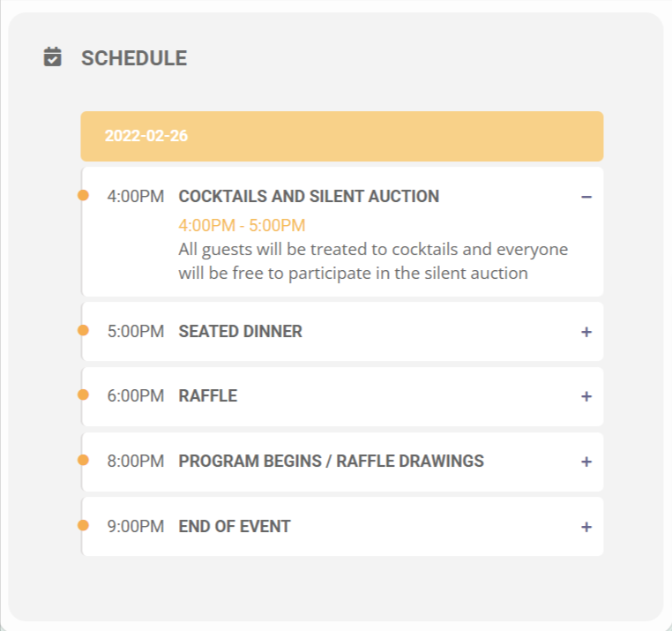Click orange timeline dot at 5:00PM
The image size is (672, 631).
(83, 330)
